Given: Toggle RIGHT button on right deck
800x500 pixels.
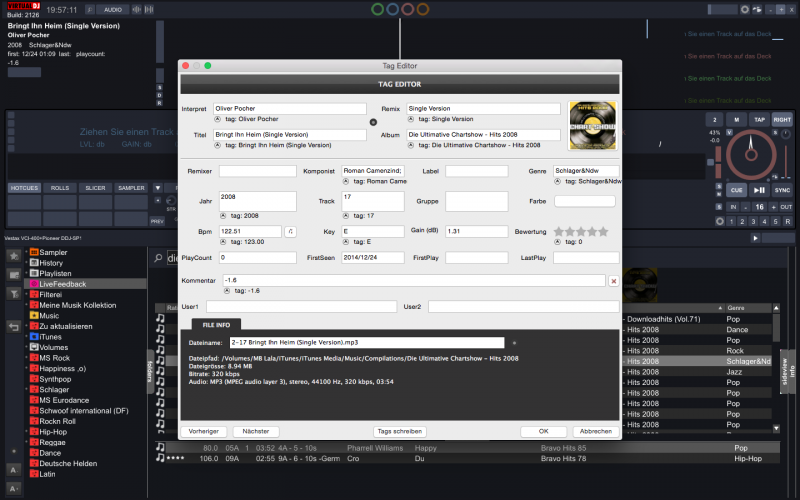Looking at the screenshot, I should pos(782,120).
